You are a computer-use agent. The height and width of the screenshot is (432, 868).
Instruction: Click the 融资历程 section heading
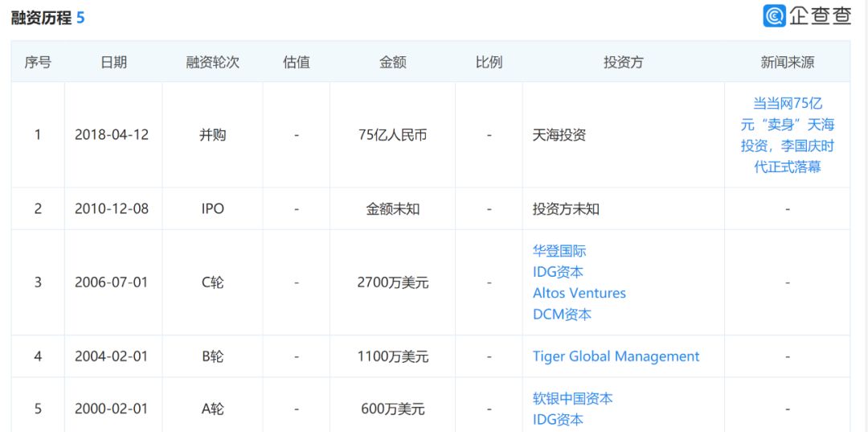pyautogui.click(x=42, y=18)
